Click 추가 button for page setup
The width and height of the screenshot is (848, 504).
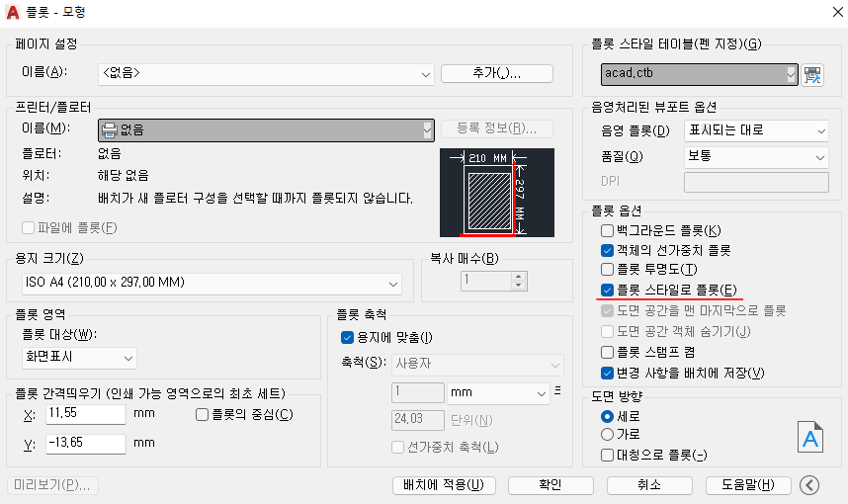click(x=497, y=73)
